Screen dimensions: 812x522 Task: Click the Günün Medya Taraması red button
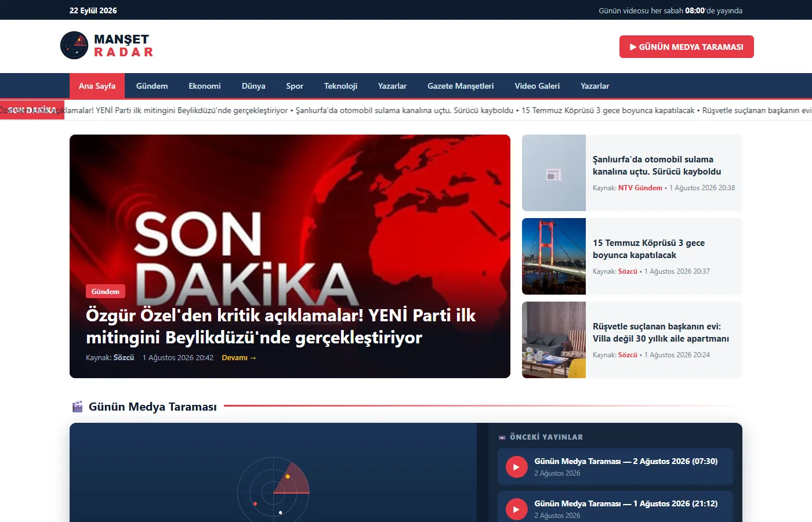(687, 47)
